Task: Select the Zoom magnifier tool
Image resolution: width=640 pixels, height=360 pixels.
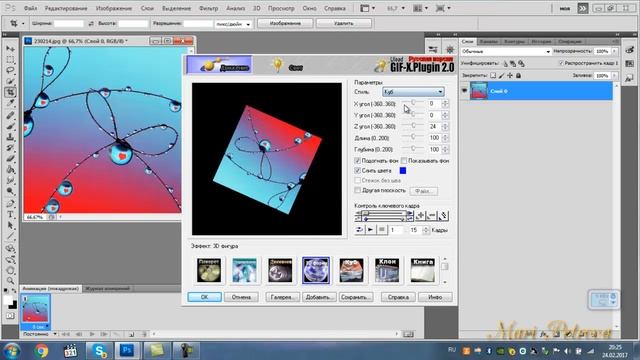Action: click(10, 281)
